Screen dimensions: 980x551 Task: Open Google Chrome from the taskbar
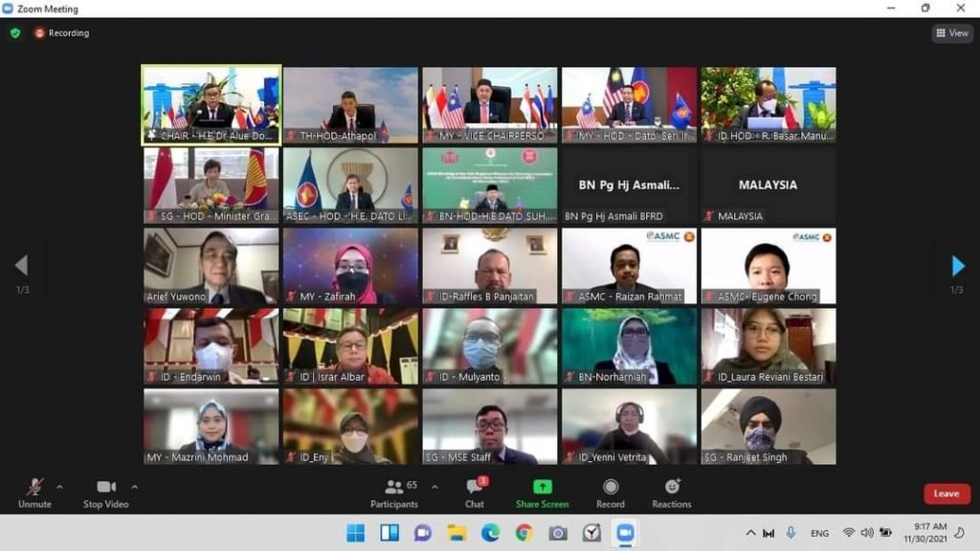click(524, 533)
